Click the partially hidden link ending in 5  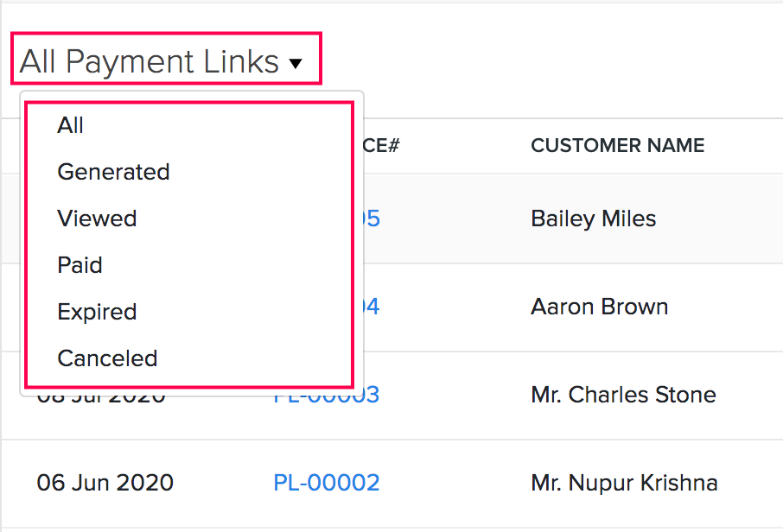(x=373, y=218)
